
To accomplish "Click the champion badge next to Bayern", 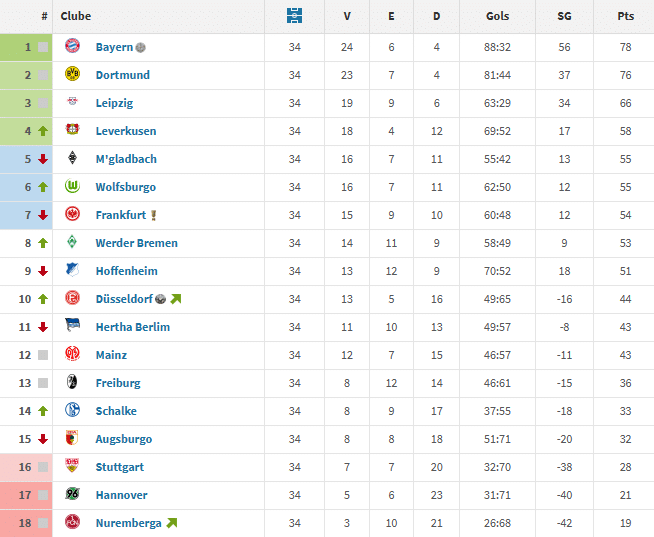I will (141, 48).
